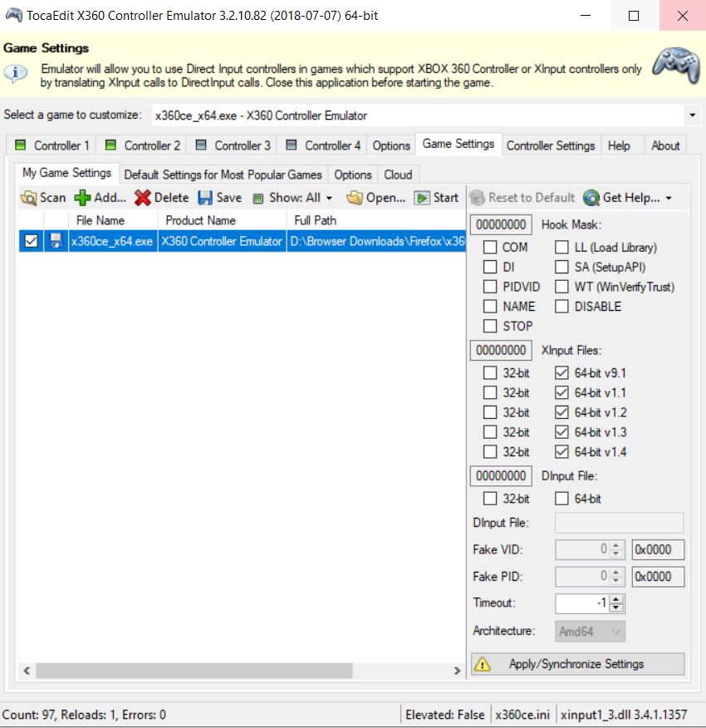The image size is (706, 728).
Task: Click Apply/Synchronize Settings button
Action: pos(577,664)
